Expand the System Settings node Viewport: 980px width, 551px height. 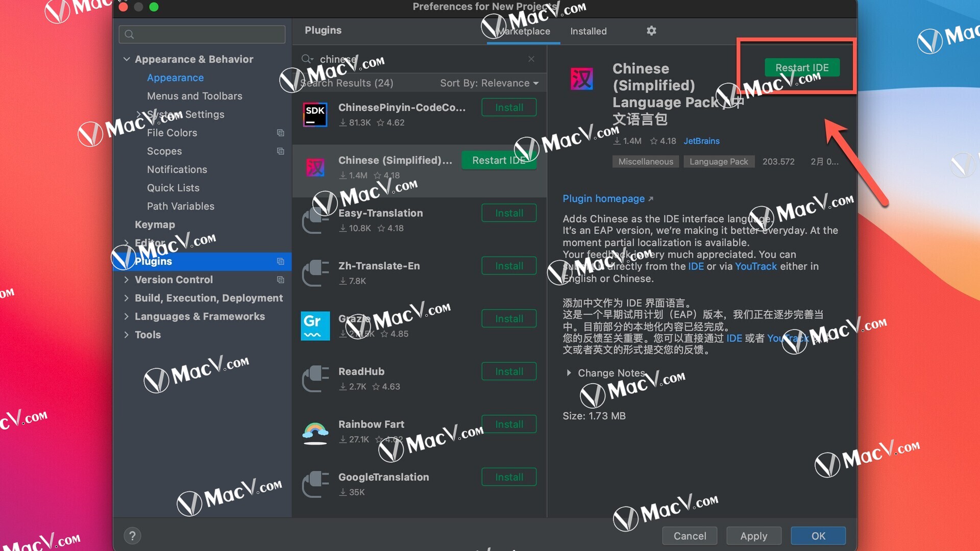(139, 114)
